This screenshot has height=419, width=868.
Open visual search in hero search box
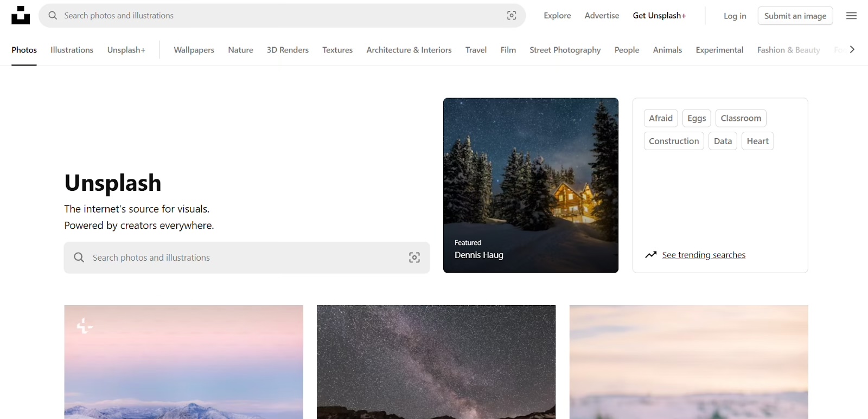tap(414, 257)
